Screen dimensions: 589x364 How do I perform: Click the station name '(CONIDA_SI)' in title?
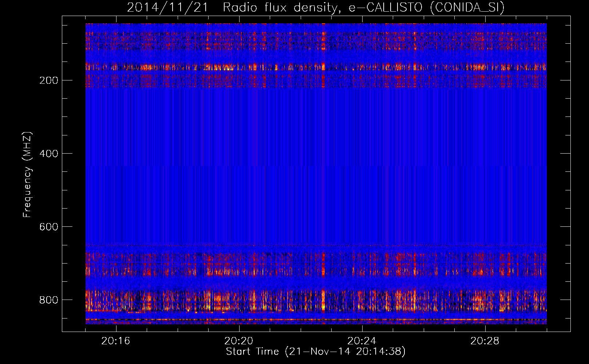pos(467,7)
